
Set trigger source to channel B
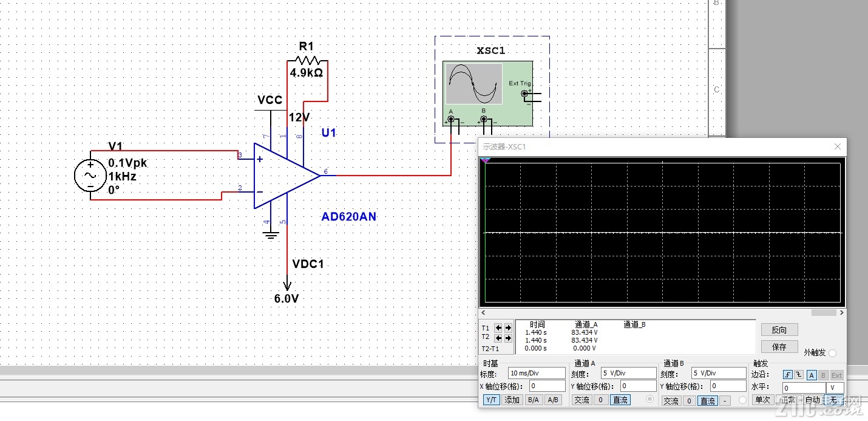(x=823, y=375)
